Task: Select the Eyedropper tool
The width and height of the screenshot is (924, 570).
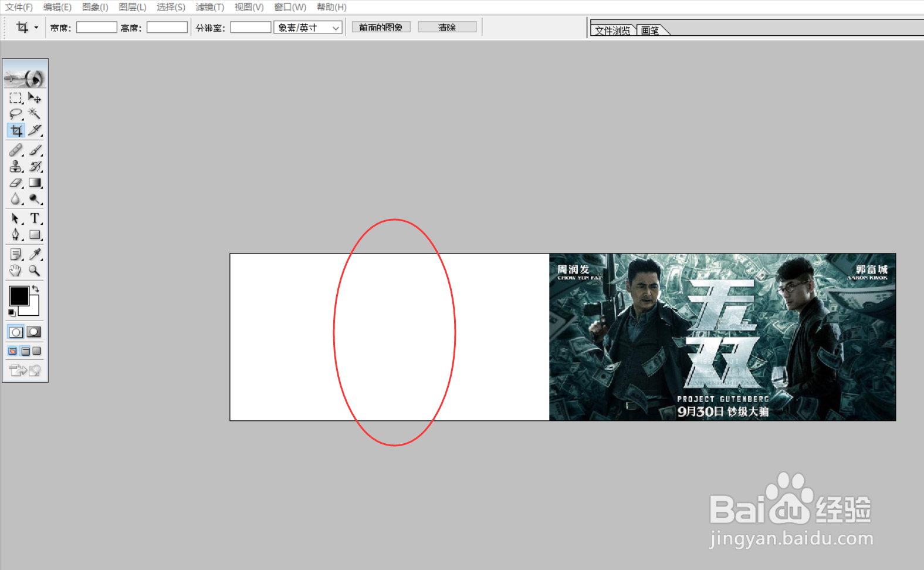Action: (x=35, y=255)
